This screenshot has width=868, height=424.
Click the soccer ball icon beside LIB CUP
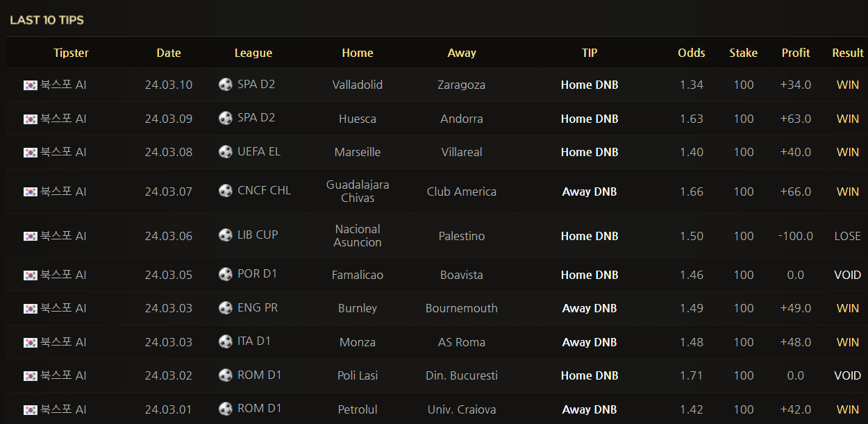(226, 235)
